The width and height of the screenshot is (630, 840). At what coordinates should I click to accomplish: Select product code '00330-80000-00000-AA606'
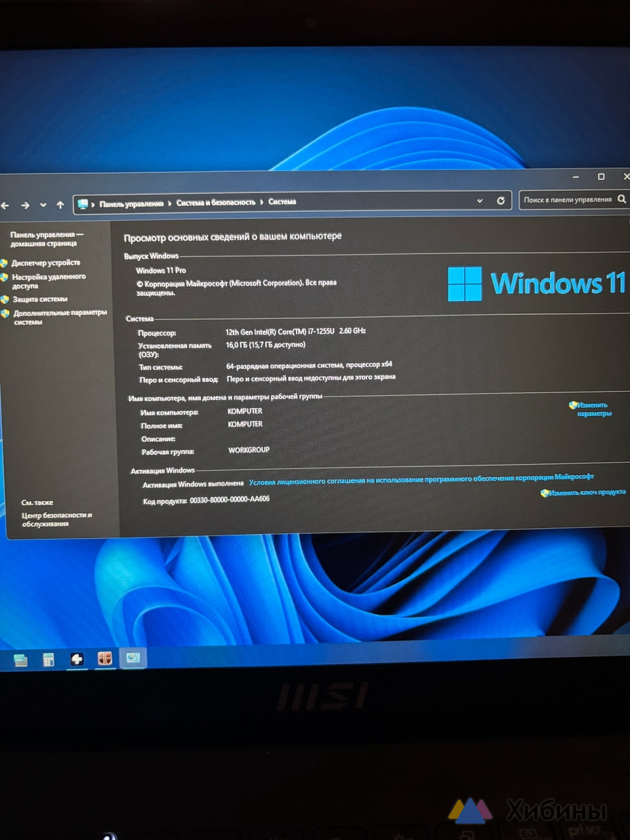(x=230, y=499)
